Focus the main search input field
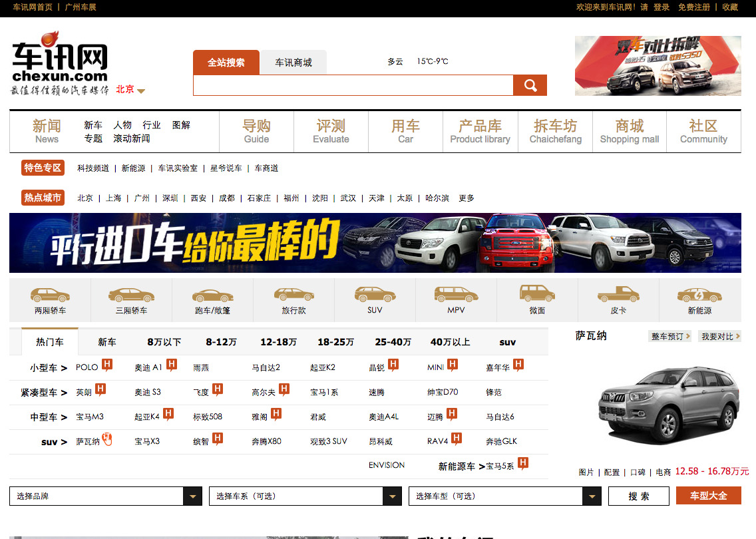Screen dimensions: 756x539 pyautogui.click(x=353, y=85)
